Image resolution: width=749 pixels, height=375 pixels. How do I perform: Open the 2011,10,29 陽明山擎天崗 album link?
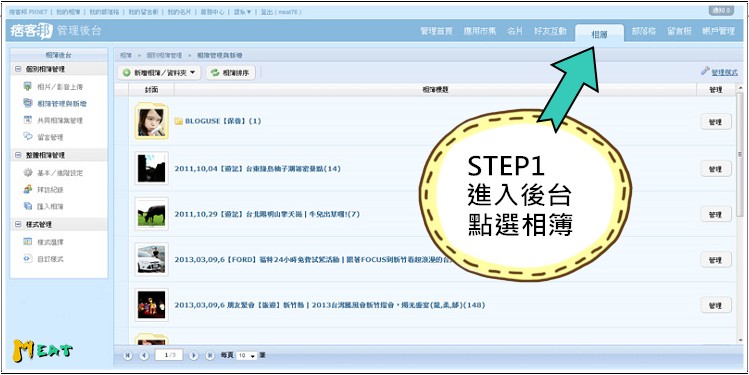click(x=267, y=214)
